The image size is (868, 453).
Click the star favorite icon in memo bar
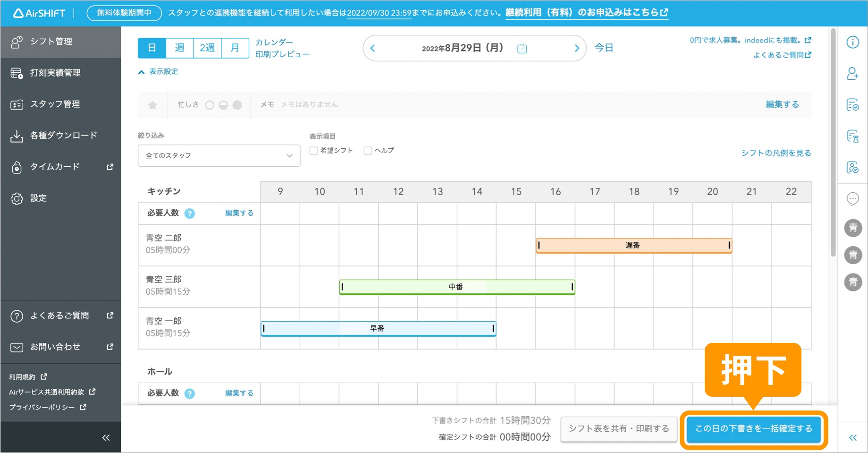(x=152, y=105)
